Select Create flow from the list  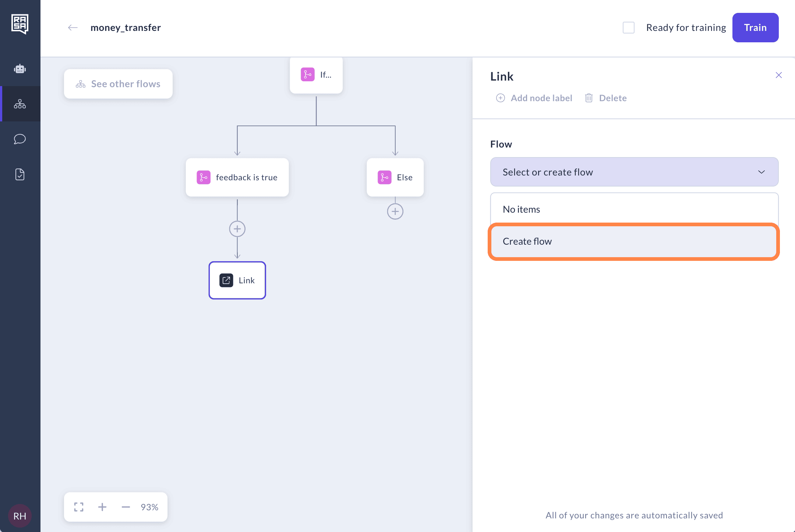634,241
